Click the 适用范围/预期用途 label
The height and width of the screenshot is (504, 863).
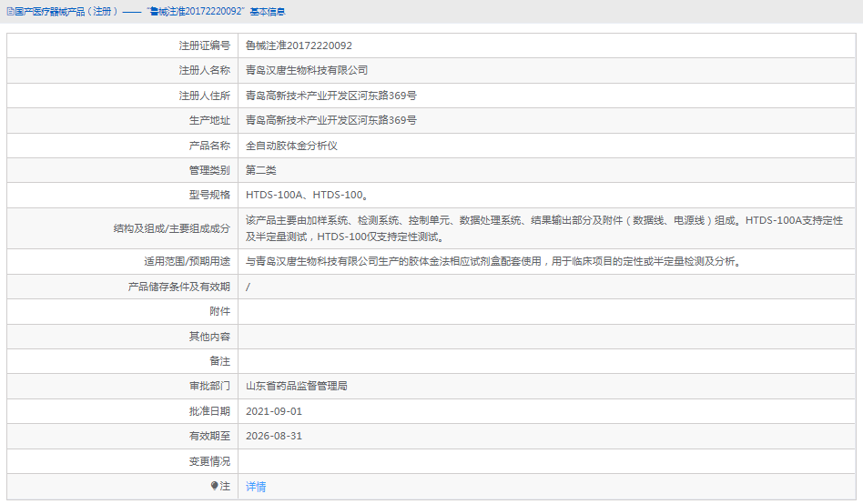pos(188,261)
